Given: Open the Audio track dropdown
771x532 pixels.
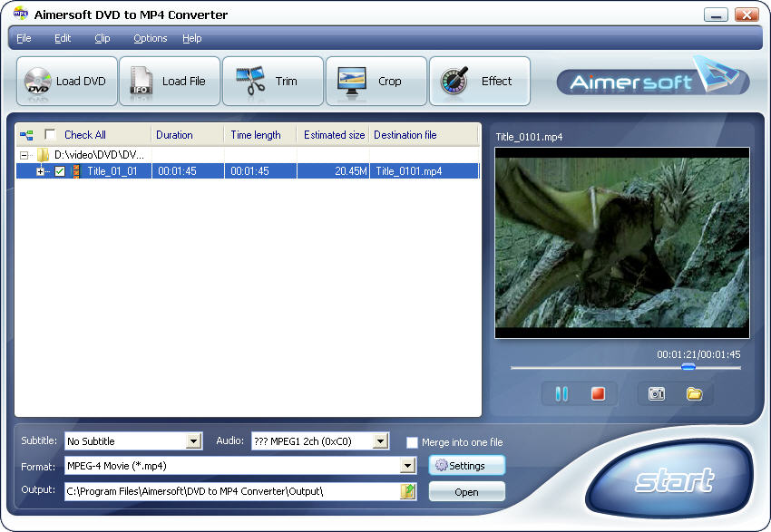Looking at the screenshot, I should tap(380, 441).
